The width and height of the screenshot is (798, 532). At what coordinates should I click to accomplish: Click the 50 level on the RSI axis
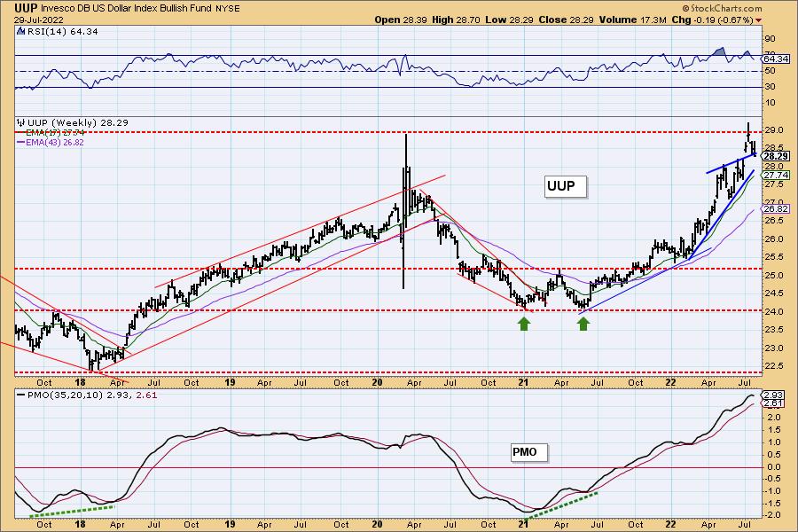[x=770, y=71]
